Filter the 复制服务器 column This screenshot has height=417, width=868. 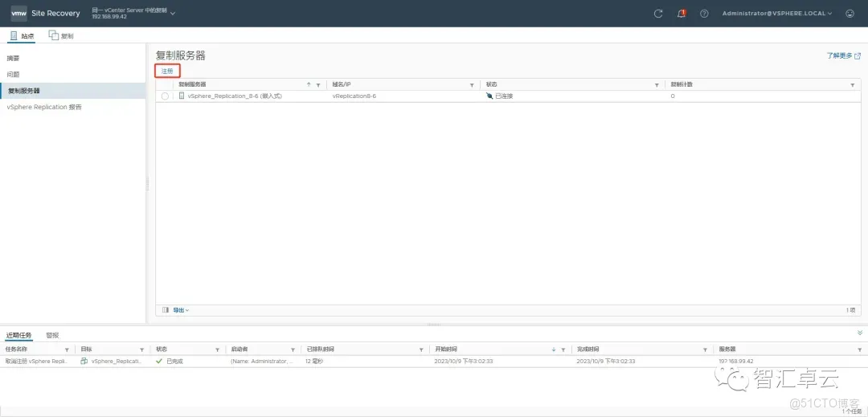pyautogui.click(x=318, y=85)
